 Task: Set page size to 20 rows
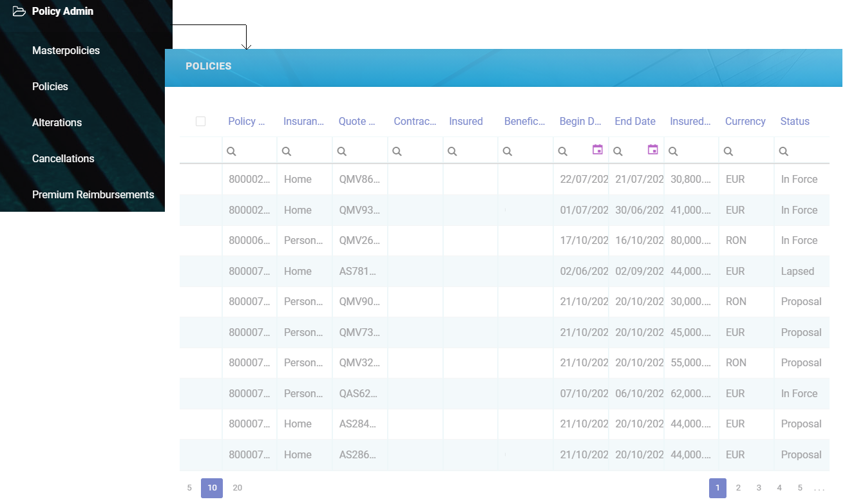237,488
